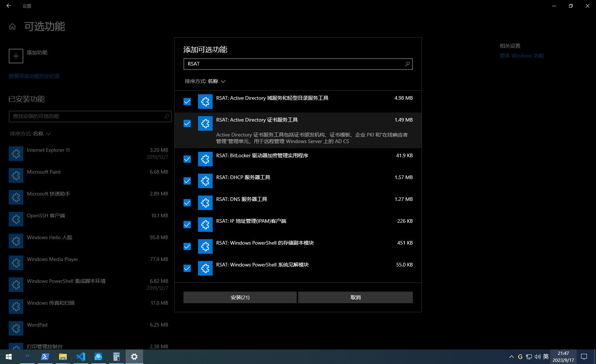Select RSAT: IP 地址管理(IPAM)客户端 text
Viewport: 596px width, 364px height.
click(251, 221)
